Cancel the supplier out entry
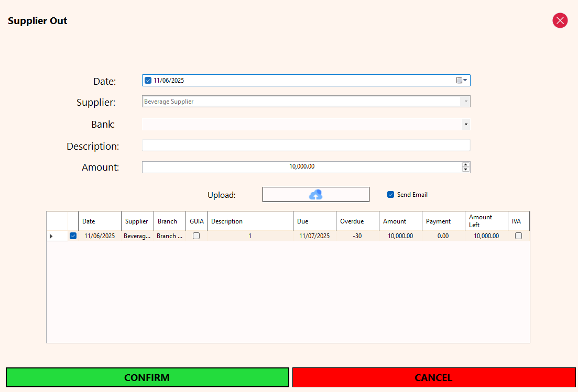This screenshot has width=578, height=392. tap(434, 377)
